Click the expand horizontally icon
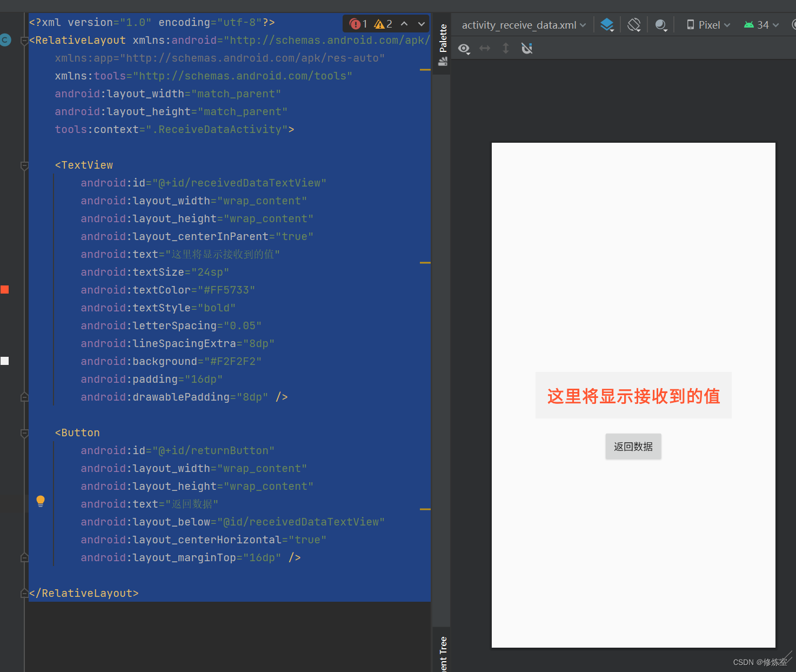Viewport: 796px width, 672px height. (x=485, y=48)
